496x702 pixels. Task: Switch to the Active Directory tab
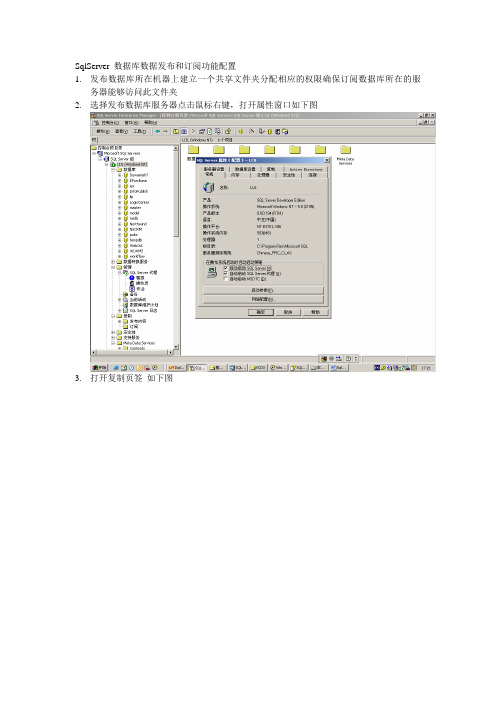coord(305,169)
